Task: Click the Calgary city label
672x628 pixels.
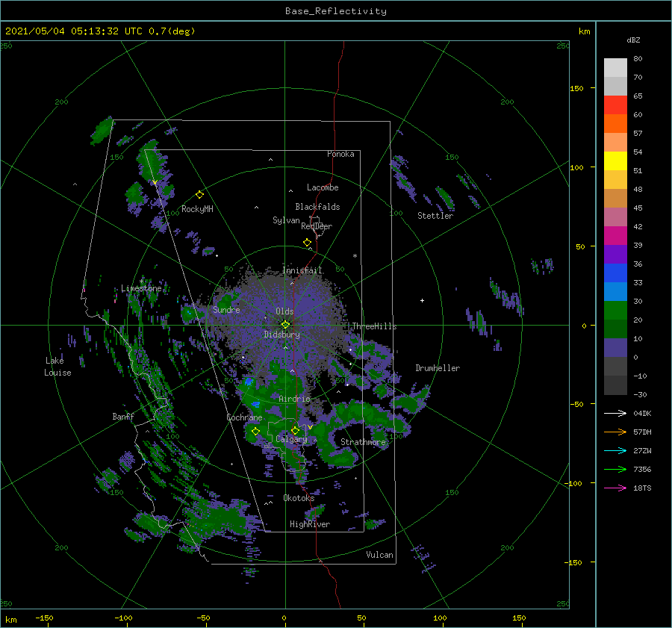Action: pos(291,439)
